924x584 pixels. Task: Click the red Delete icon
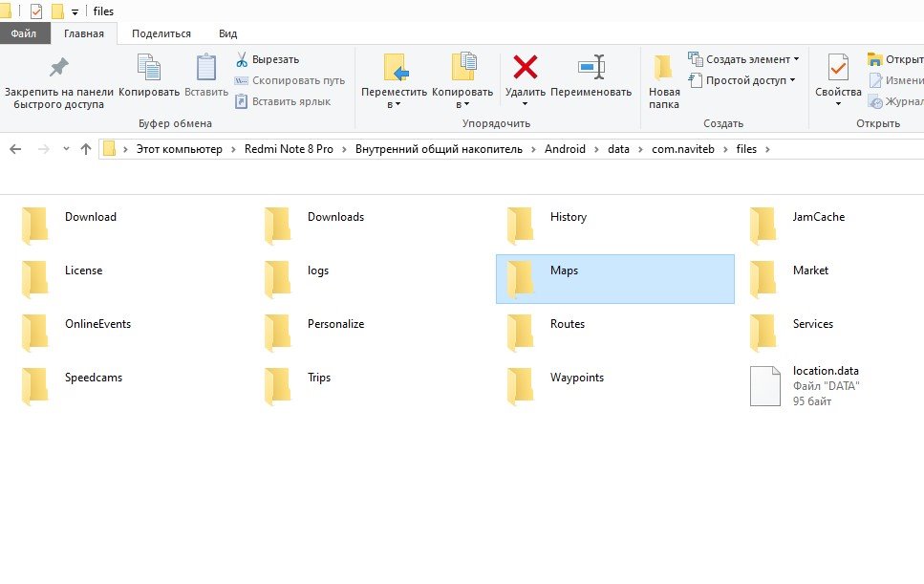click(525, 69)
